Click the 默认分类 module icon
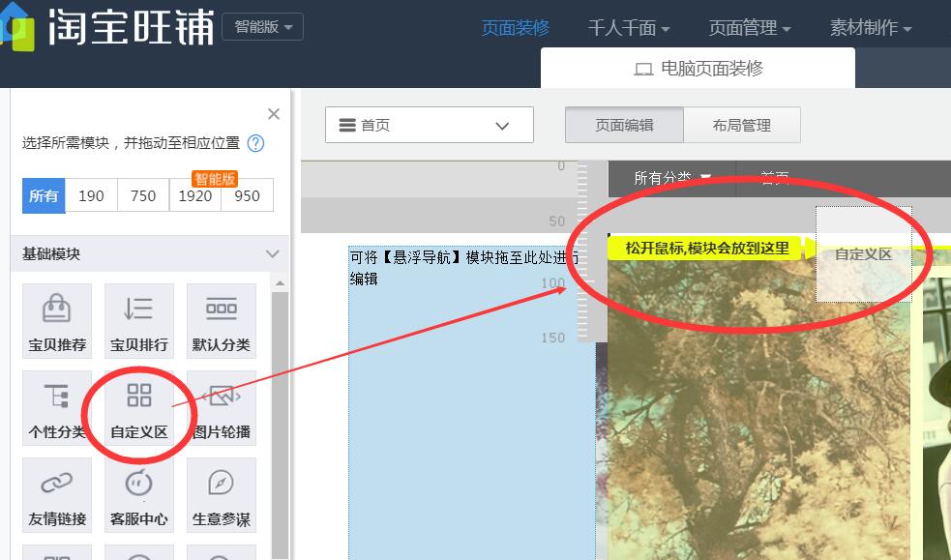The image size is (951, 560). coord(221,319)
